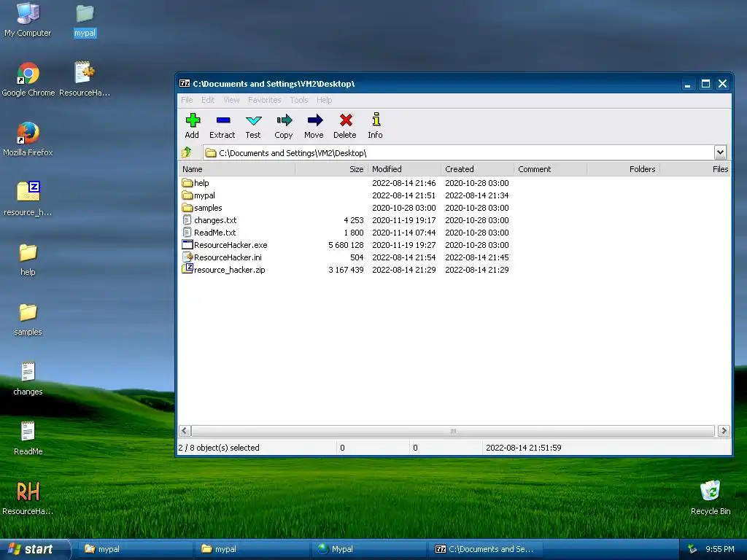Select the Google Chrome desktop shortcut
747x560 pixels.
tap(28, 79)
